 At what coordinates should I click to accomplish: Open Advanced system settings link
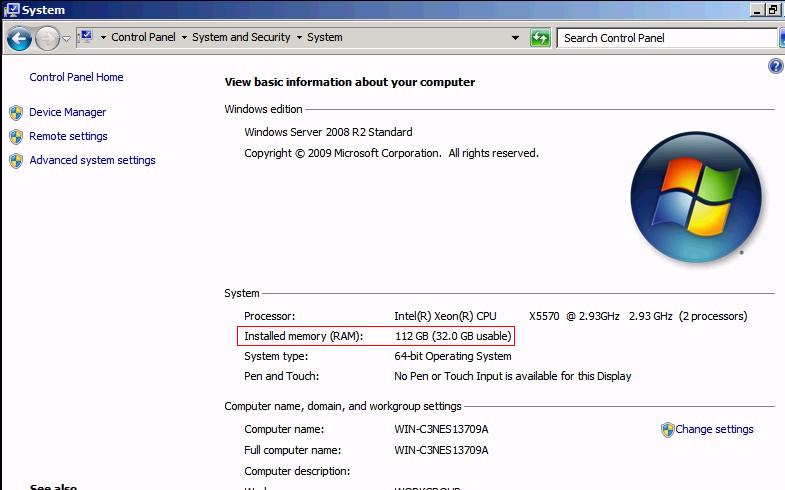(92, 160)
